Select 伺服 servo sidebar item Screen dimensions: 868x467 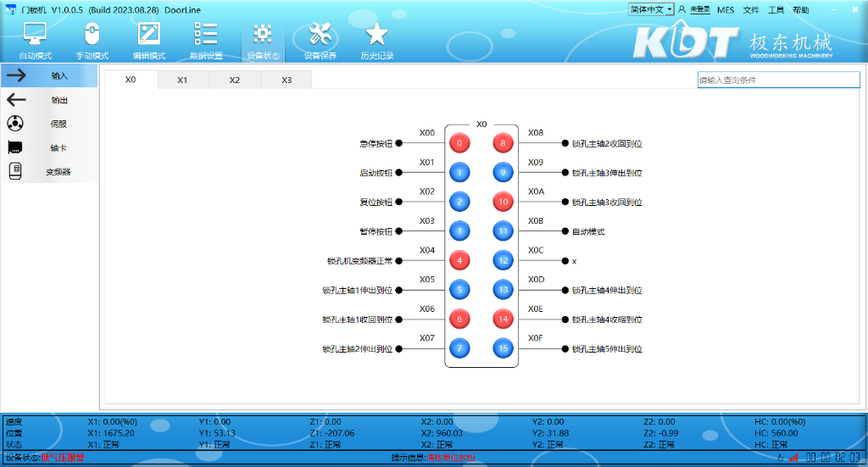point(49,124)
